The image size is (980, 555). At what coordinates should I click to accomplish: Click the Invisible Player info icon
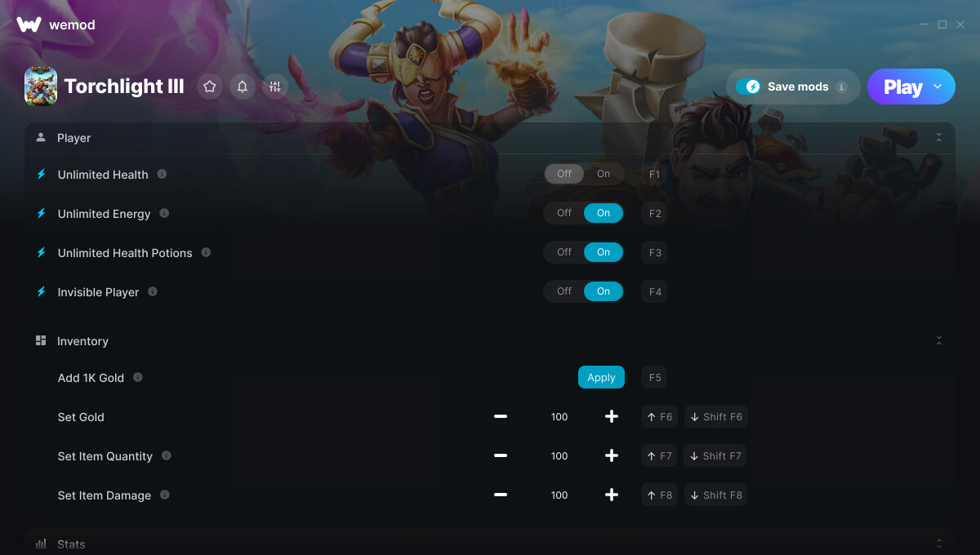153,291
